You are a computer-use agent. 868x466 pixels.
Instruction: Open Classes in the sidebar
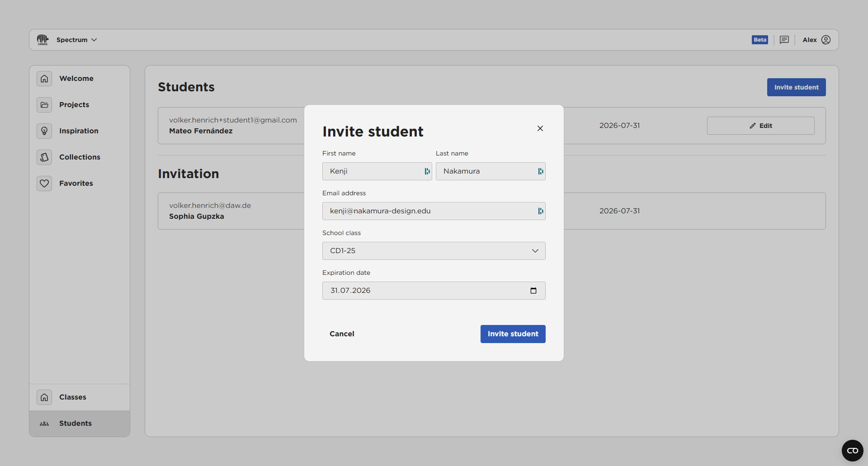pos(73,397)
